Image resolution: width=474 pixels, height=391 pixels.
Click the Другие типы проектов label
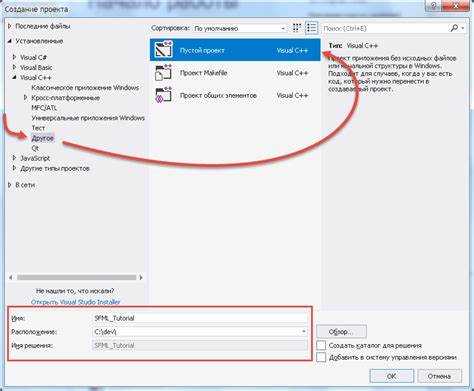[55, 168]
